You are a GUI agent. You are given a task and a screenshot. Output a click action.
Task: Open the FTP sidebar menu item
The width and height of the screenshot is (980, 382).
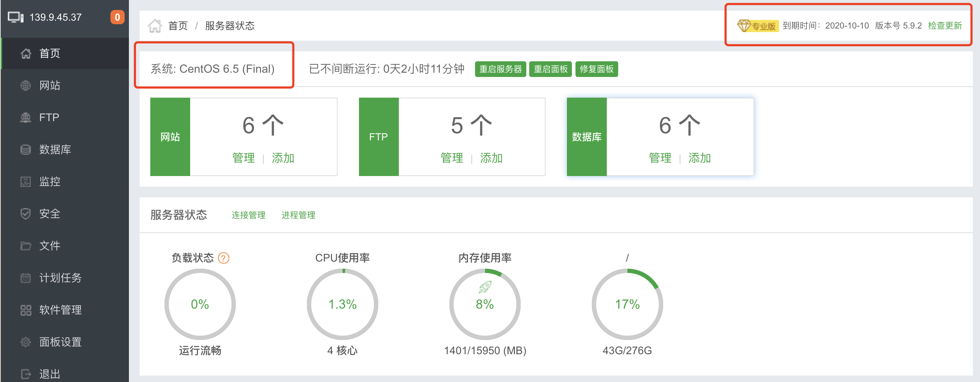[x=49, y=117]
